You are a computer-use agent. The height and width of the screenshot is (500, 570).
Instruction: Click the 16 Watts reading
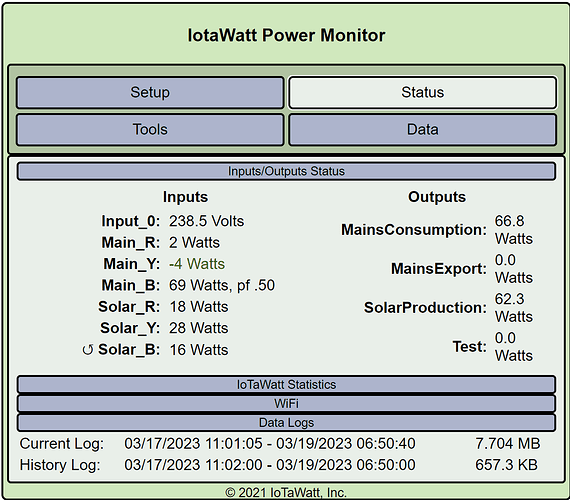coord(199,350)
